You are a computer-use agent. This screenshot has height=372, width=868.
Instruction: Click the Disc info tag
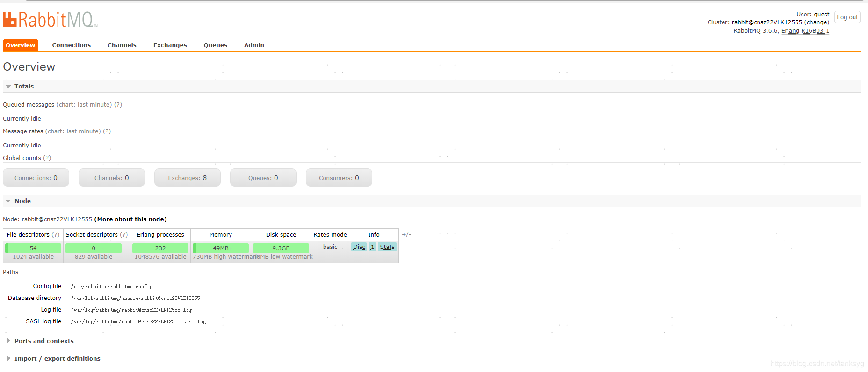[x=359, y=247]
